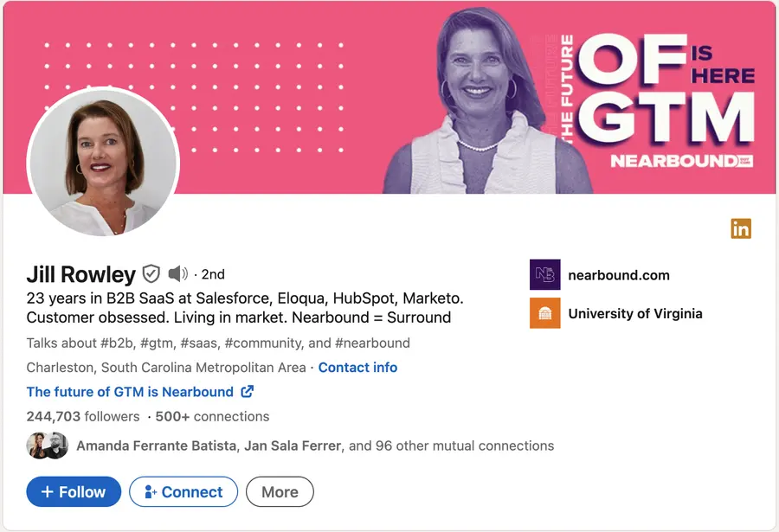
Task: Click the nearbound.com company logo
Action: pyautogui.click(x=545, y=274)
